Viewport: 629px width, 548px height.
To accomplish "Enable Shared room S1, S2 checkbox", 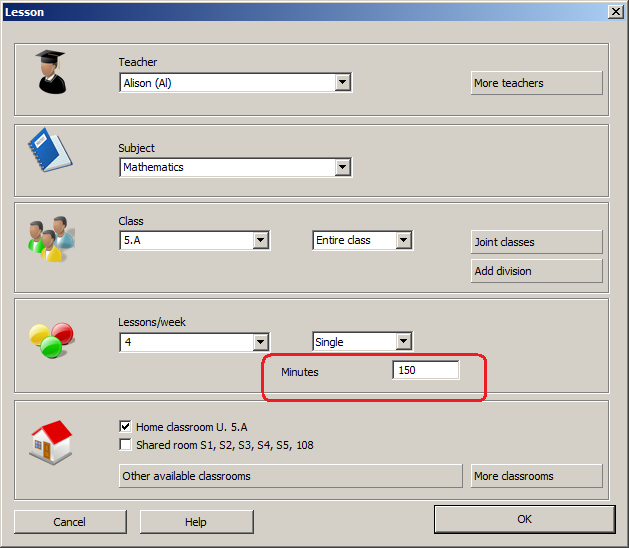I will (125, 445).
